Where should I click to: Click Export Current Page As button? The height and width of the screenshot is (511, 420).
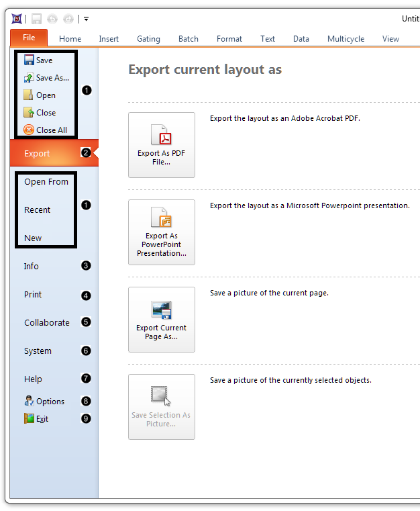[162, 320]
